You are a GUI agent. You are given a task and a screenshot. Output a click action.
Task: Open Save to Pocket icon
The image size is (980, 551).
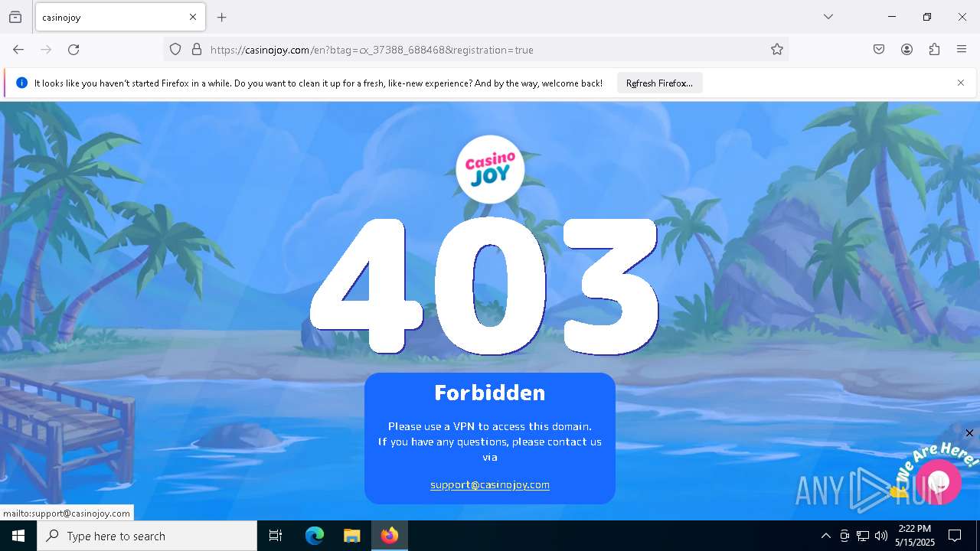tap(879, 50)
